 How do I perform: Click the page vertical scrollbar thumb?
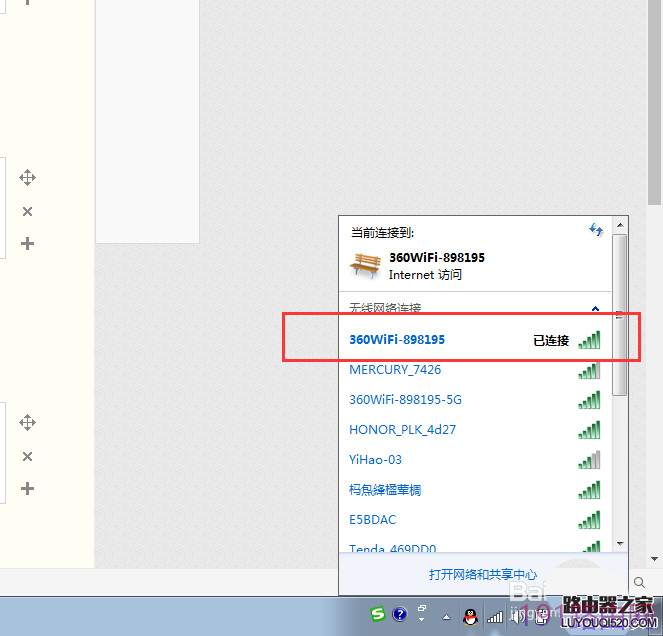coord(655,103)
